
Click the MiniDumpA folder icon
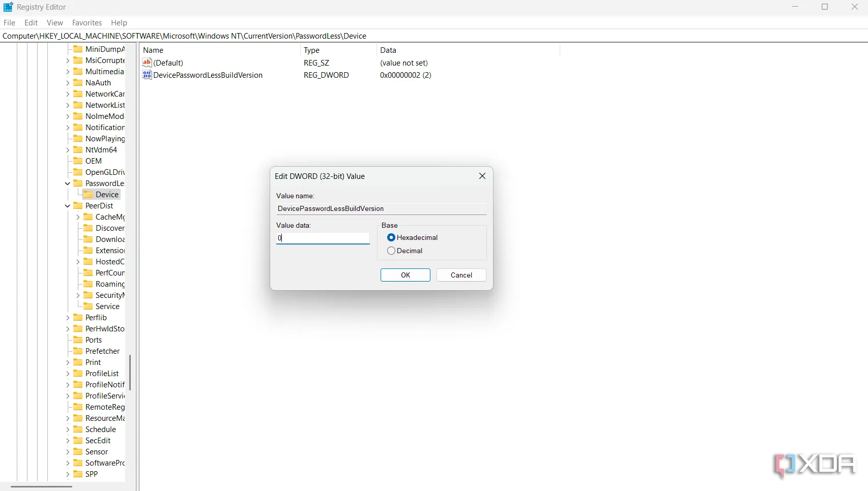tap(78, 49)
